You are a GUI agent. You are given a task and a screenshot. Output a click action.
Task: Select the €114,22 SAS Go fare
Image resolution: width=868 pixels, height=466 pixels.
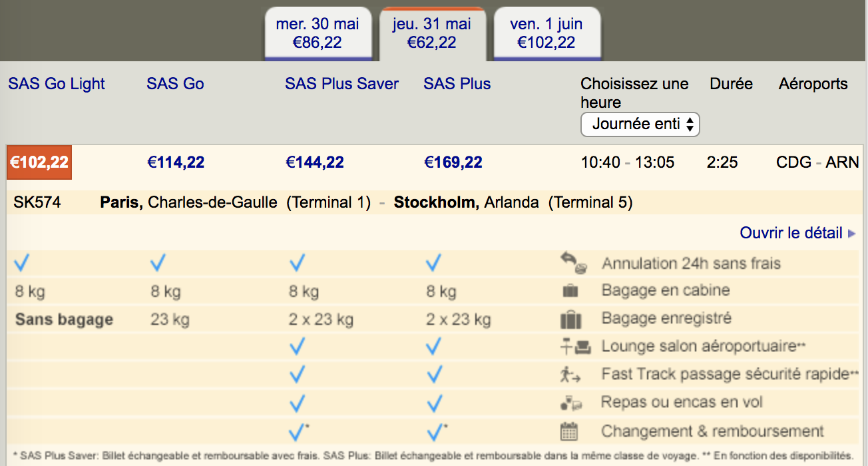point(176,162)
